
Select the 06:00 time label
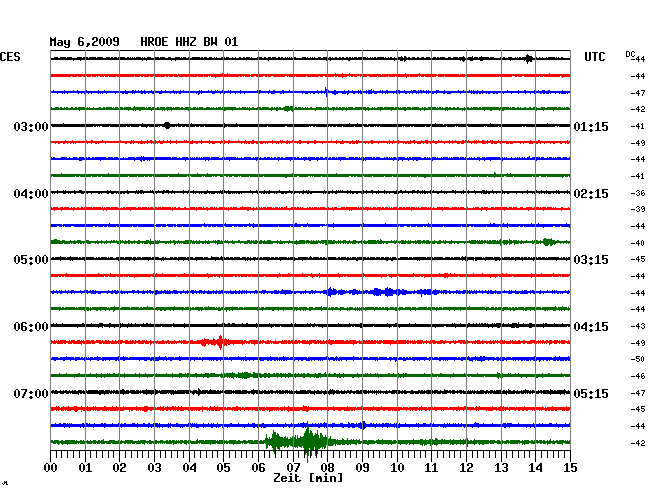[x=31, y=327]
